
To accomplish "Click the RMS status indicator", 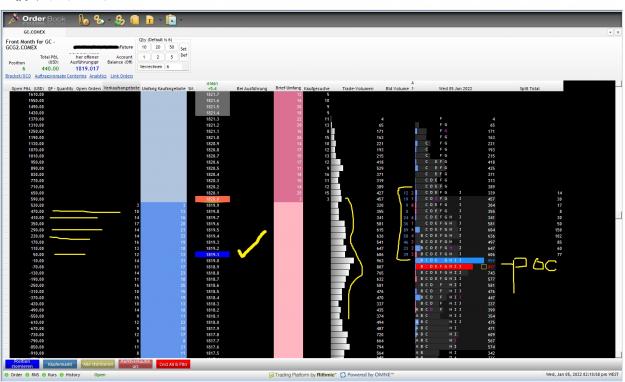I will [x=32, y=375].
